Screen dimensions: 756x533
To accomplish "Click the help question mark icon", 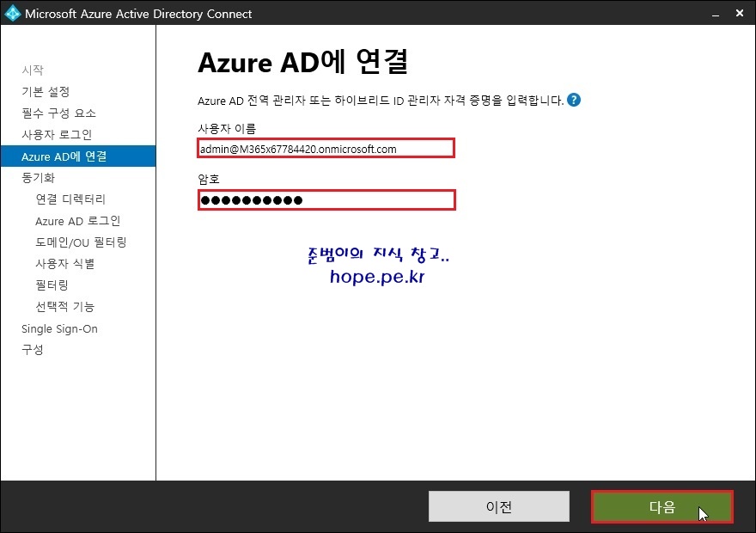I will coord(574,100).
